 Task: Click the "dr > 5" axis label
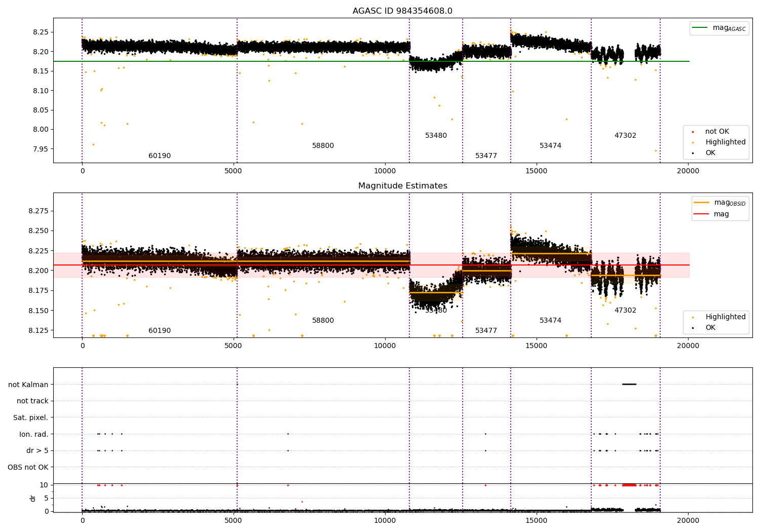(37, 450)
